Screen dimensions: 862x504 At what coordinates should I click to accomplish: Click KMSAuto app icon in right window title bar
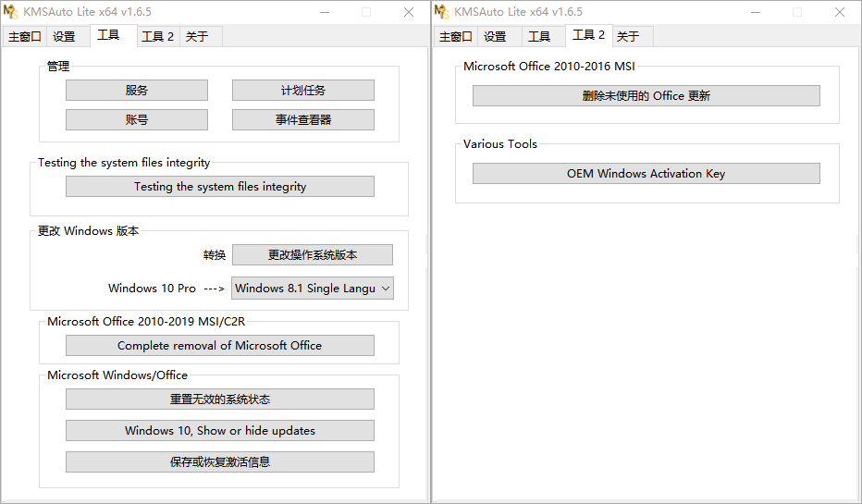441,11
